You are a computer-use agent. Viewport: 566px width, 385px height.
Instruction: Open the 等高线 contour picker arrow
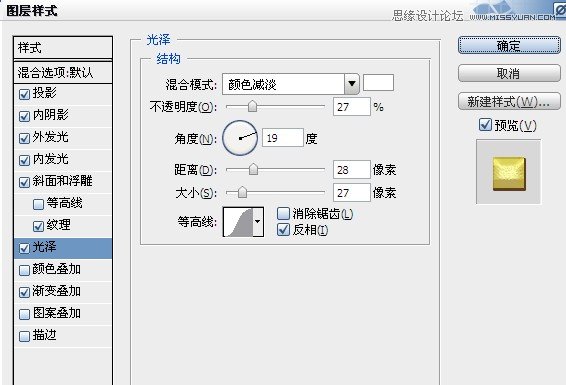[258, 222]
